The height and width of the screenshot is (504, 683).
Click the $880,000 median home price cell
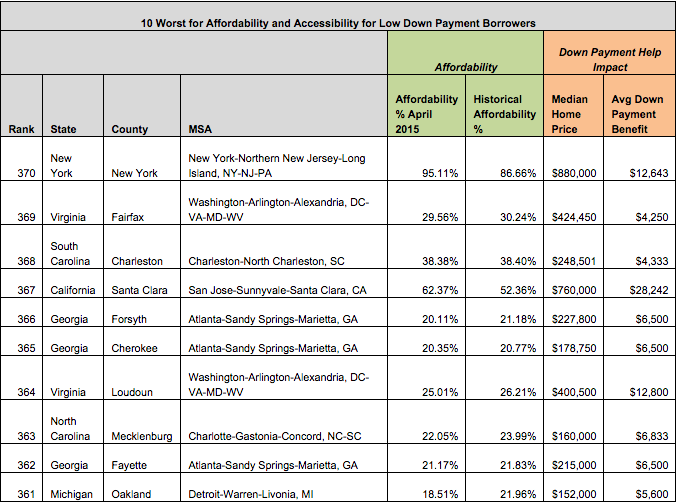point(574,173)
